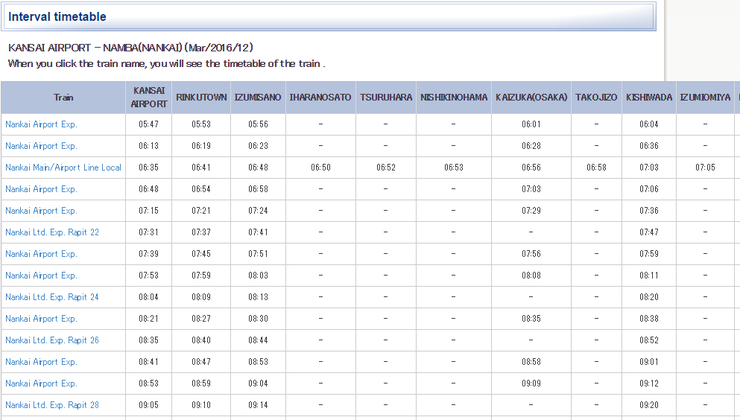Click the 09:12 Kishiwada time cell

pos(649,384)
